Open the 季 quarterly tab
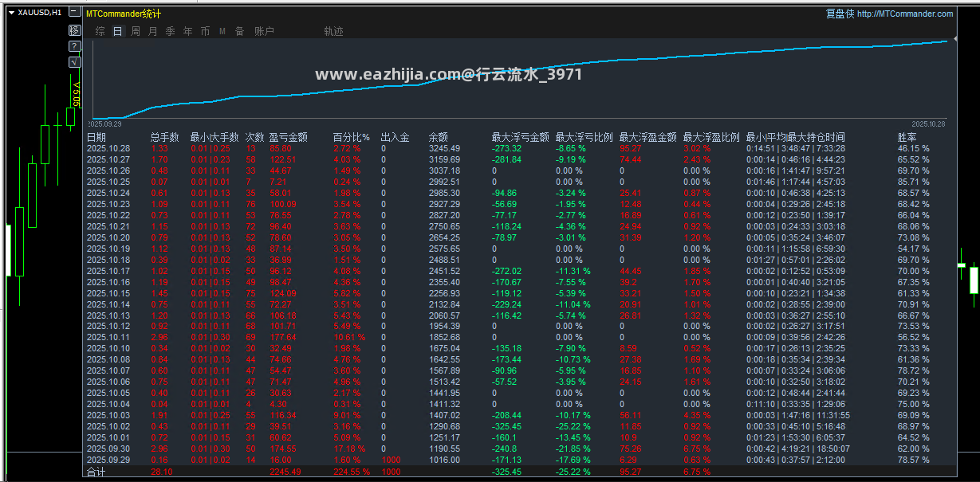This screenshot has height=482, width=980. click(171, 31)
